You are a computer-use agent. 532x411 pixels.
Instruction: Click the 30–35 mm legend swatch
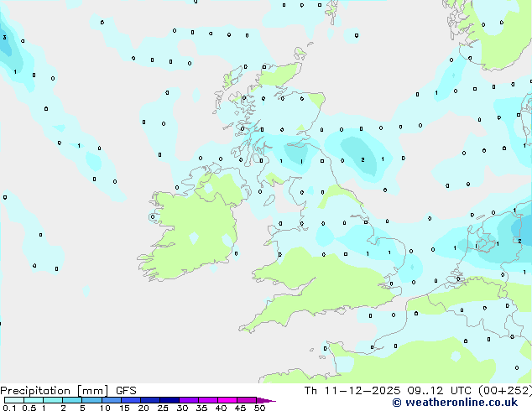pyautogui.click(x=188, y=400)
